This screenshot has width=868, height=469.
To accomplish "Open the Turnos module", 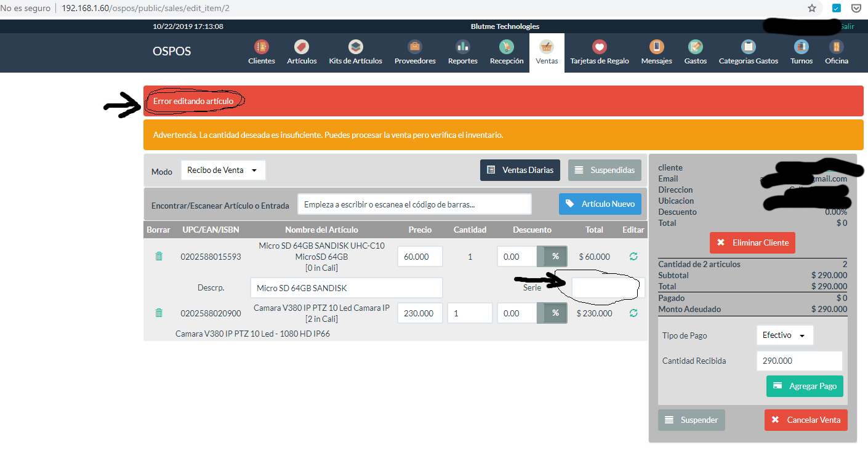I will [801, 52].
